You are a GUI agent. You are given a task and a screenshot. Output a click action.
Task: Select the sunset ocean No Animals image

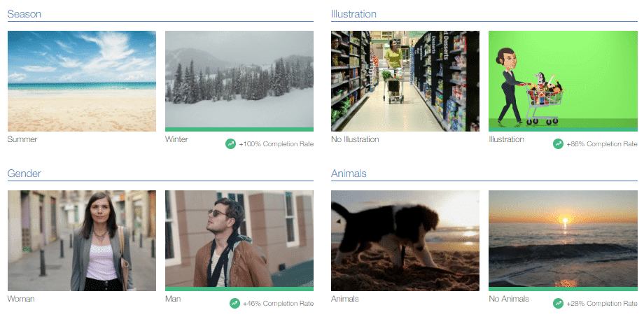tap(563, 239)
